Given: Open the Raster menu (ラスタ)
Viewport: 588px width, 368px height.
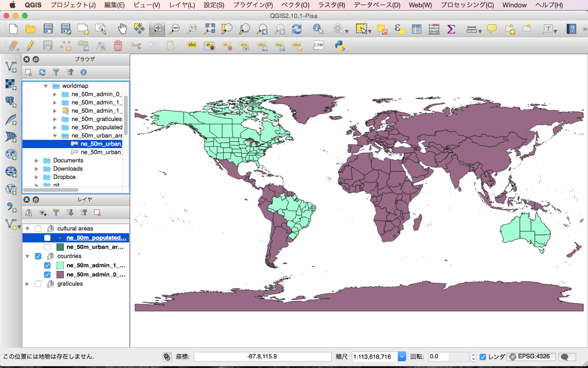Looking at the screenshot, I should pos(331,5).
